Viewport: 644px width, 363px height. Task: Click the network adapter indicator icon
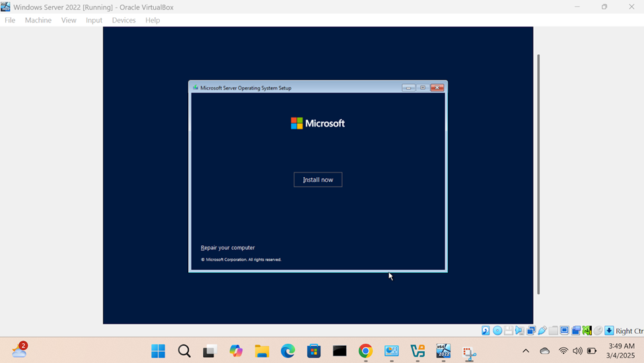point(530,331)
